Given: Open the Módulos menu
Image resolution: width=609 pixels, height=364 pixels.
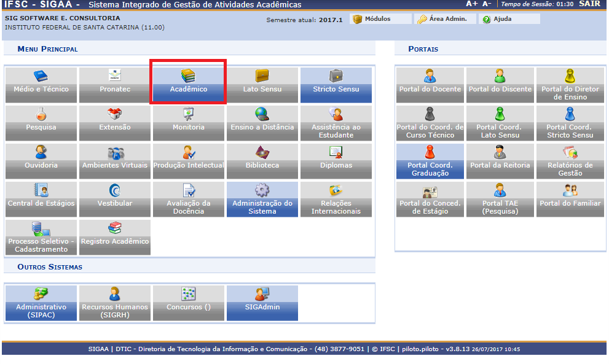Looking at the screenshot, I should (x=377, y=19).
